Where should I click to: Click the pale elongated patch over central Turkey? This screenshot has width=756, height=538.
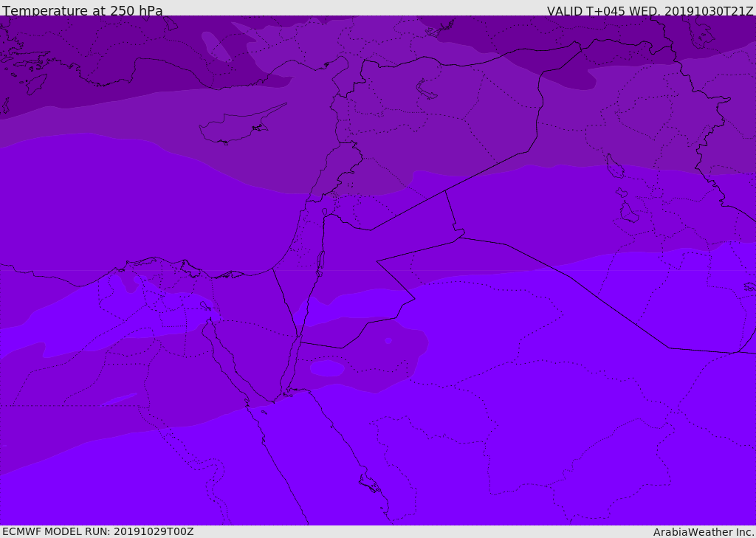point(216,46)
